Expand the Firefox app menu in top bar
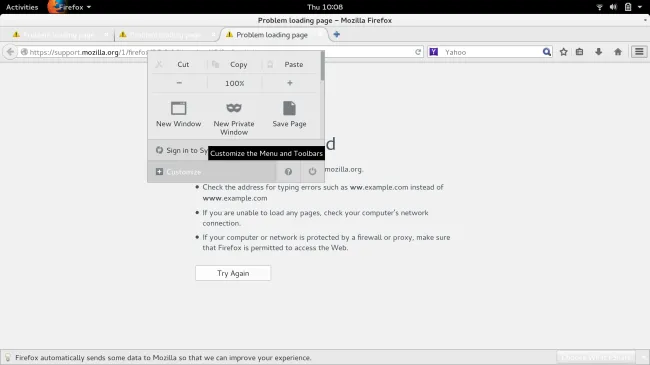This screenshot has height=365, width=650. (69, 7)
